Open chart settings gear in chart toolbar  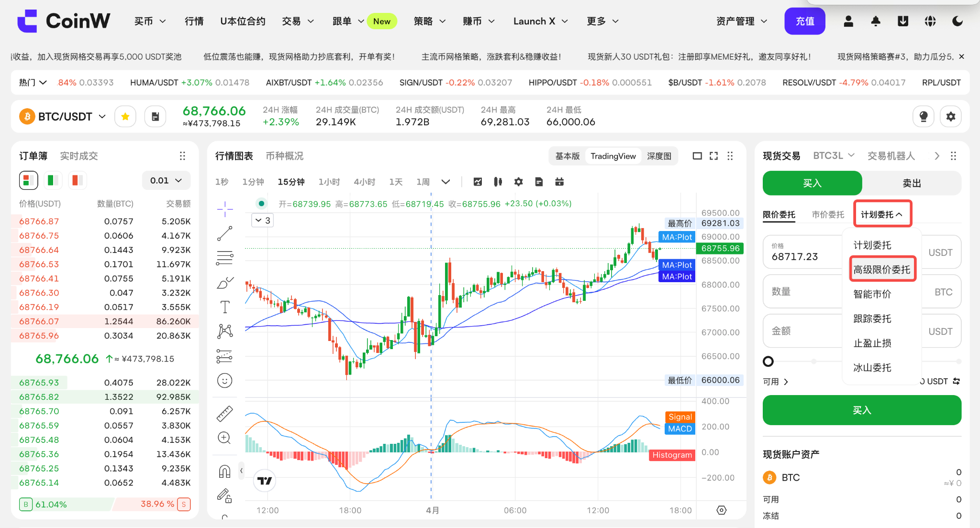[519, 182]
